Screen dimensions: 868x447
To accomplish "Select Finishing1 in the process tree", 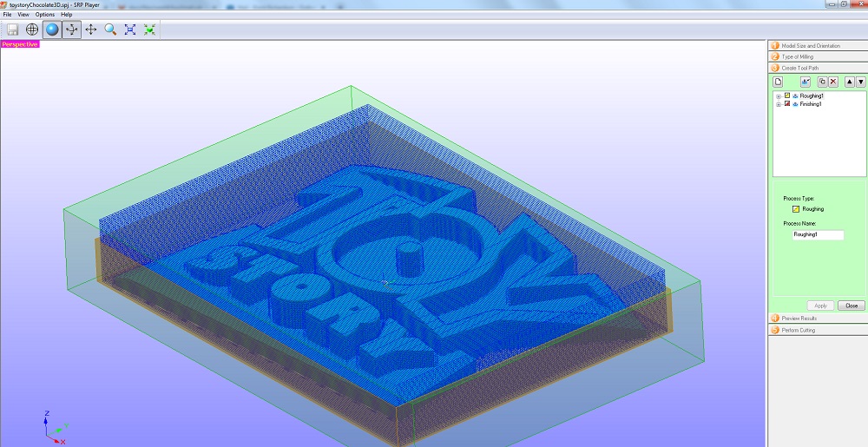I will [811, 103].
